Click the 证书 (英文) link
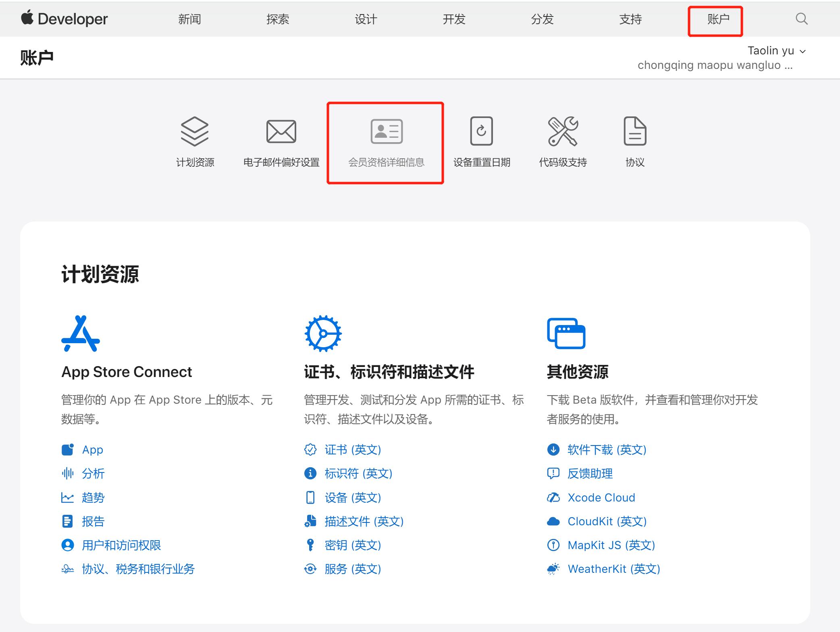 (353, 450)
